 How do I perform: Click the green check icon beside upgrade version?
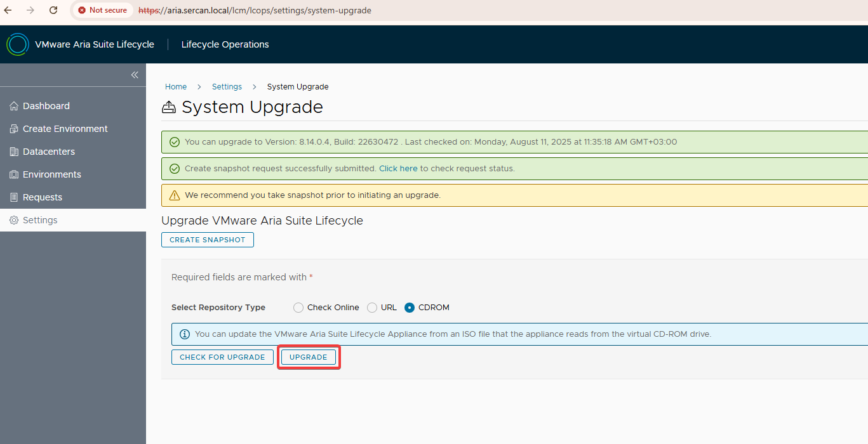pos(175,142)
